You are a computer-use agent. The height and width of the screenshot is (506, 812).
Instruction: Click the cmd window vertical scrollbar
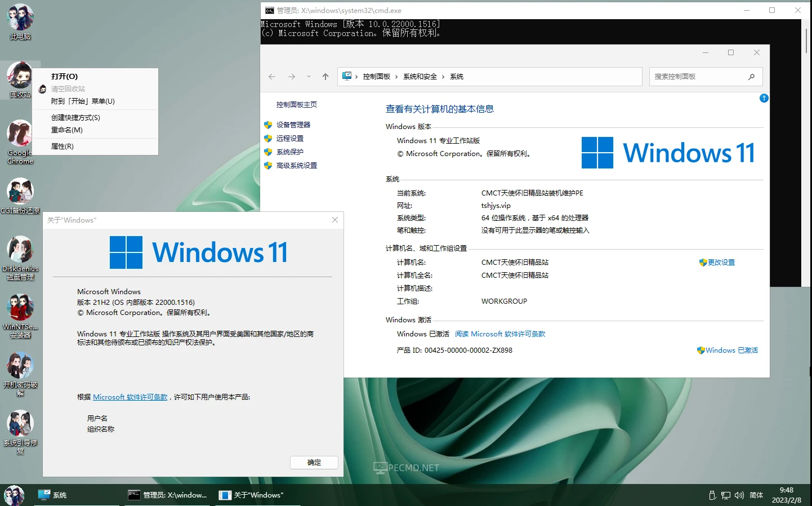point(806,153)
